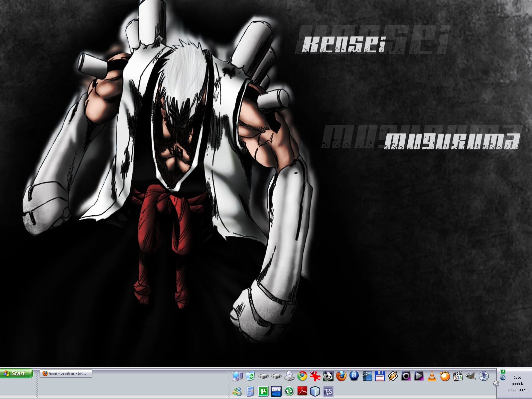Expand hidden system tray icons
This screenshot has height=399, width=532.
496,384
